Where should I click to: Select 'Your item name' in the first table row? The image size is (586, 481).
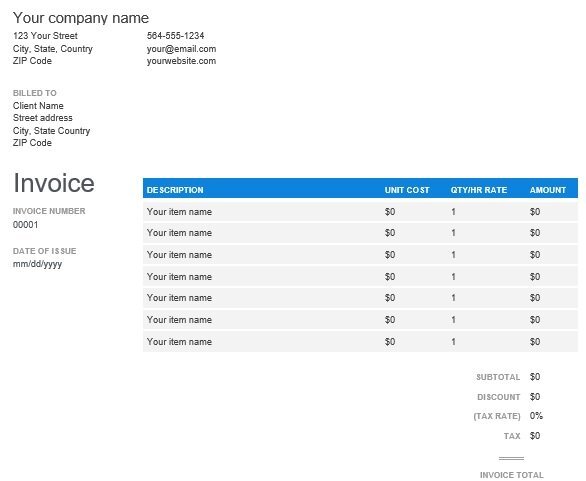pyautogui.click(x=179, y=212)
